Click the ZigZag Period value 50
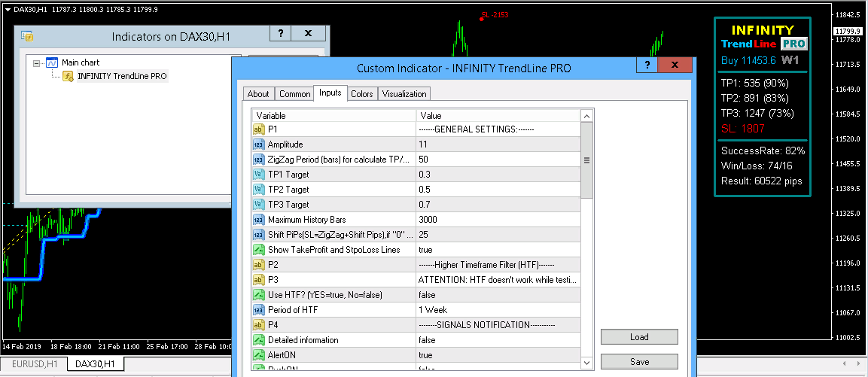 (498, 160)
